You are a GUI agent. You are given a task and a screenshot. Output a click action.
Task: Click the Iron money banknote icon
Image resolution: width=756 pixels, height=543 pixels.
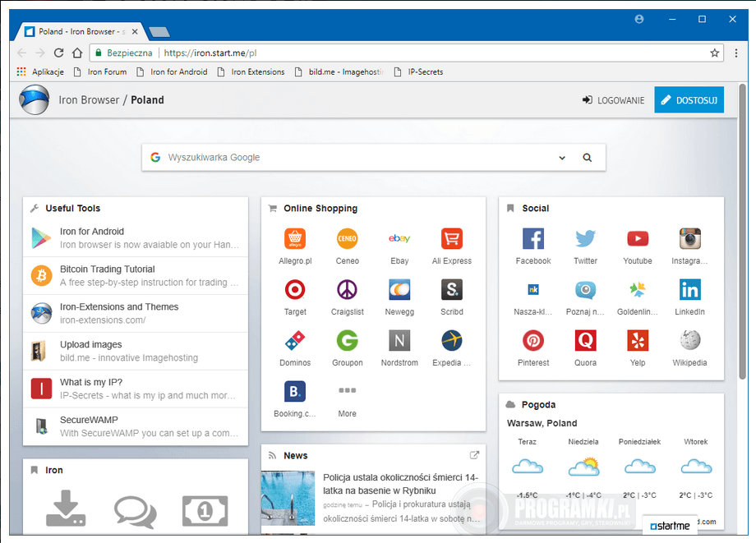coord(205,511)
